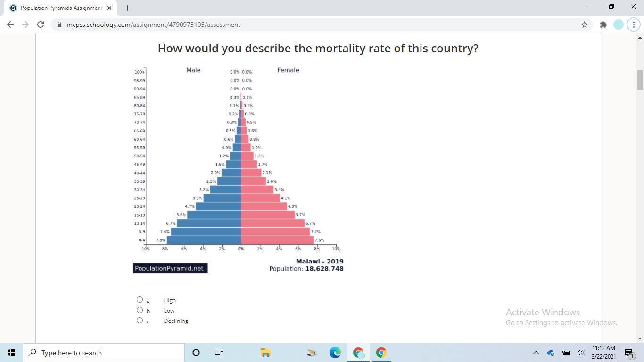Open the Extensions puzzle icon
This screenshot has width=644, height=362.
603,25
